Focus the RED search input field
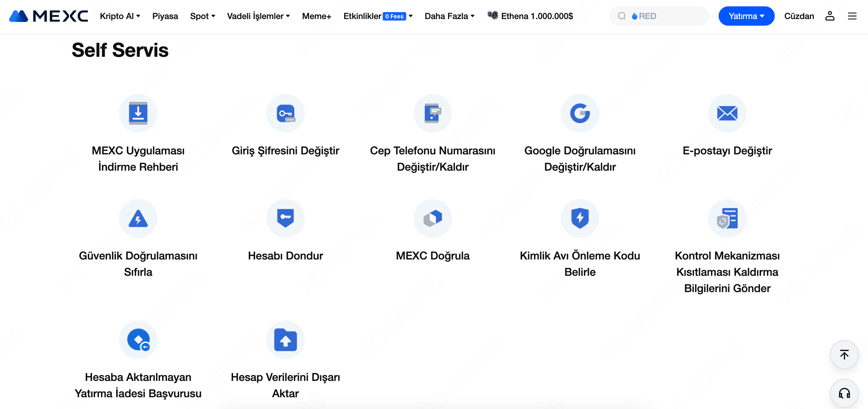This screenshot has height=409, width=868. click(x=659, y=16)
